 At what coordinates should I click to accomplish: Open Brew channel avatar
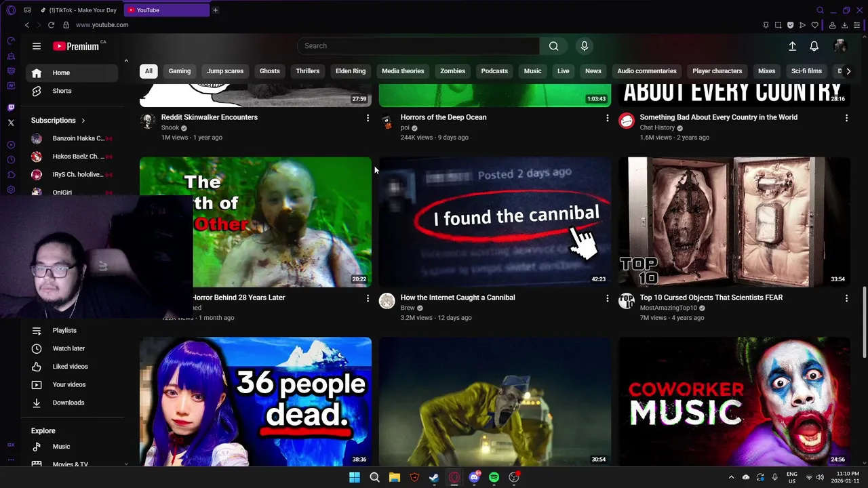click(387, 302)
